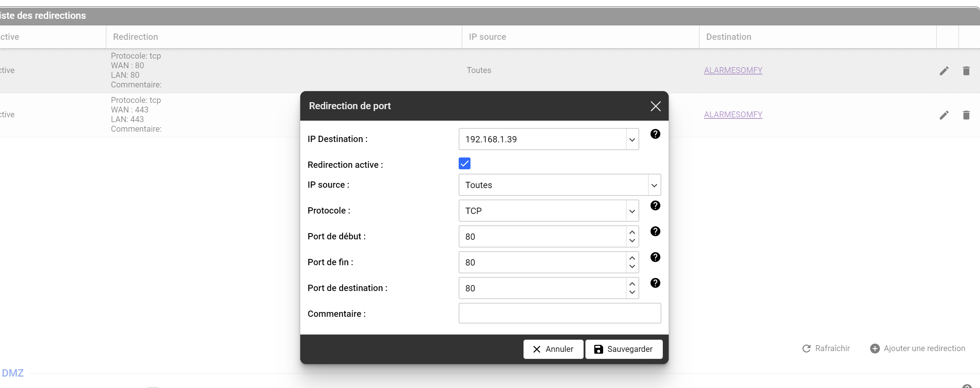Click the 'LAN: 443' text
The height and width of the screenshot is (388, 980).
127,119
